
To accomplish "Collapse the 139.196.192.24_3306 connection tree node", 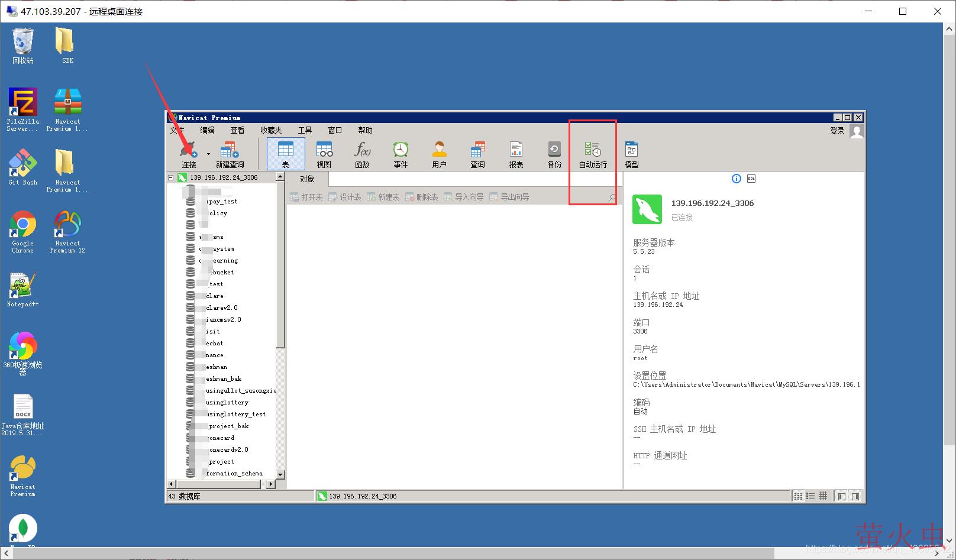I will pyautogui.click(x=171, y=177).
